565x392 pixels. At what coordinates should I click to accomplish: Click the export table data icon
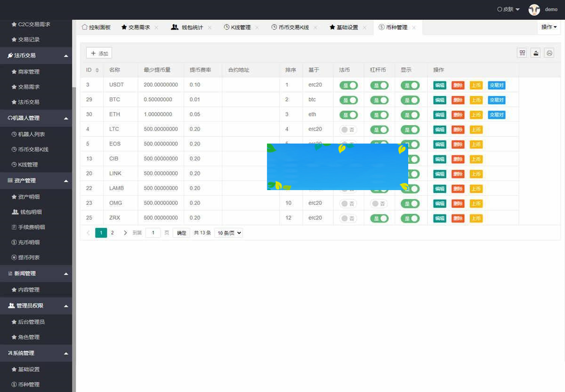[535, 53]
